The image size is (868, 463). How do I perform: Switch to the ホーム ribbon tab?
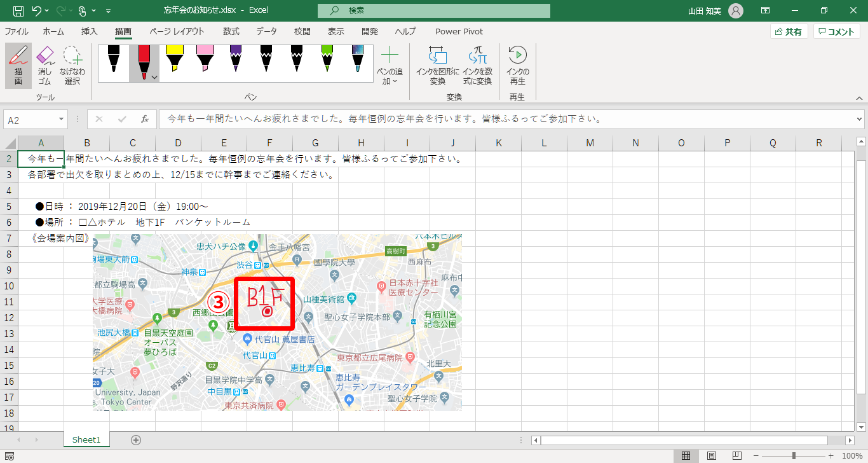tap(53, 31)
